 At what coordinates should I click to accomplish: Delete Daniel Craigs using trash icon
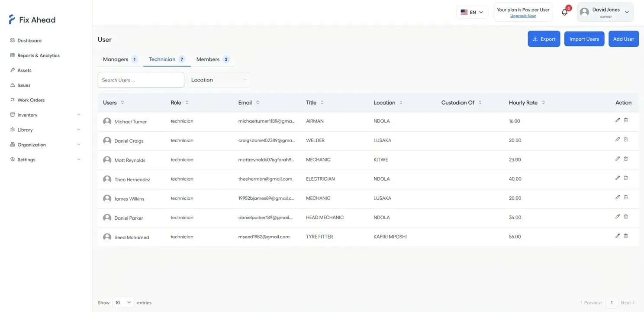tap(626, 140)
